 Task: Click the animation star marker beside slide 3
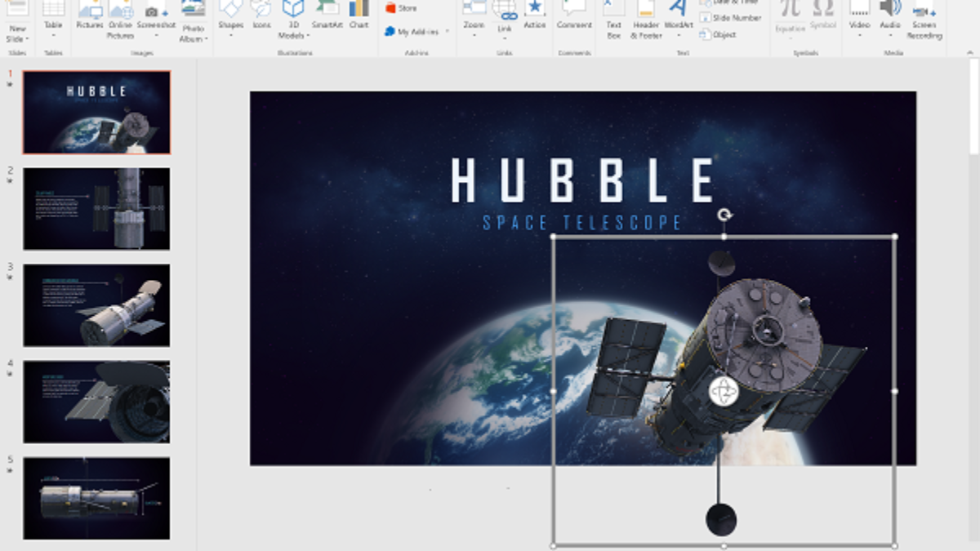click(x=10, y=277)
